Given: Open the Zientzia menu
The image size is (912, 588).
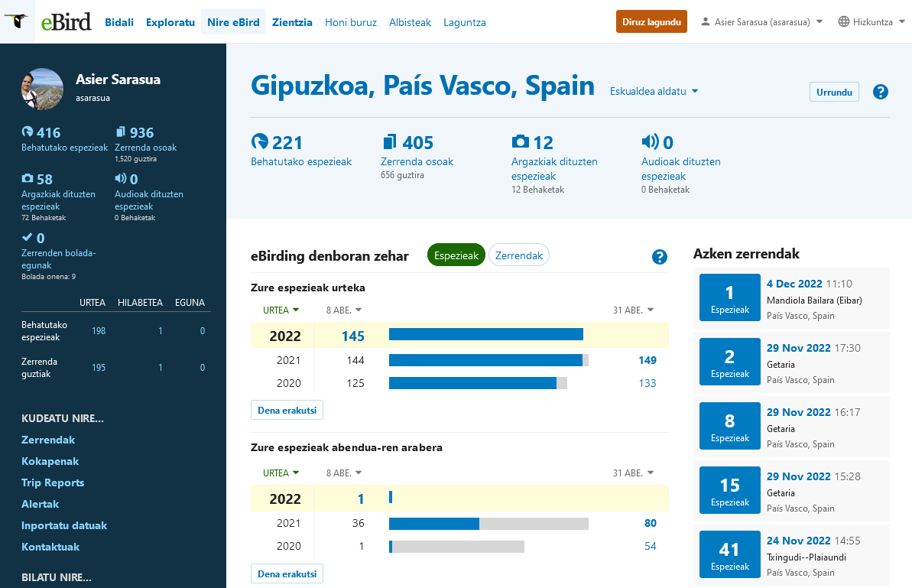Looking at the screenshot, I should pos(292,22).
